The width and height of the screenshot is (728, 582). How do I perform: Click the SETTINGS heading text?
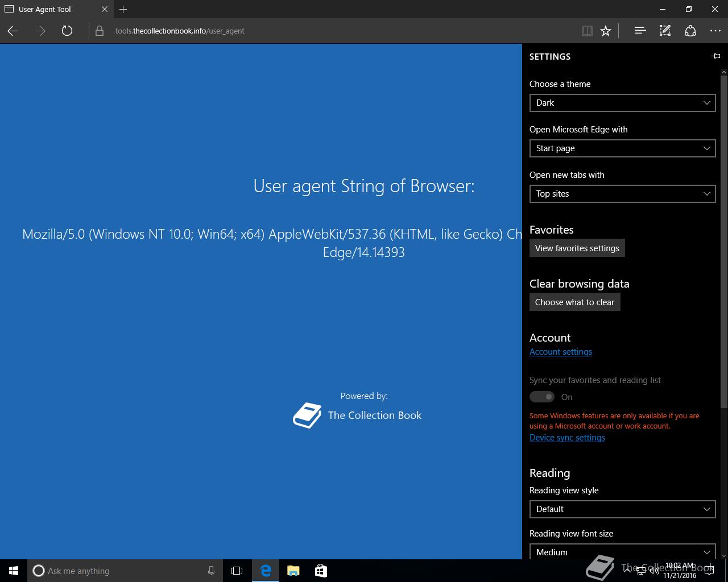[x=550, y=56]
